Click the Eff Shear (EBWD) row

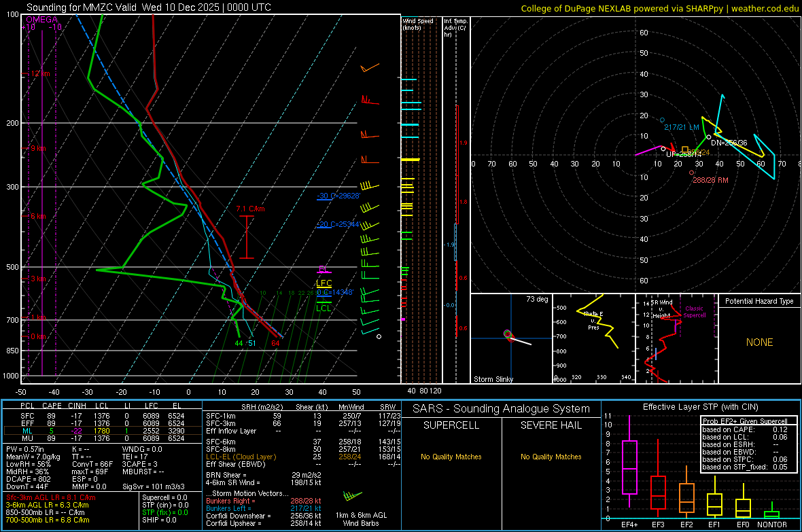(303, 465)
